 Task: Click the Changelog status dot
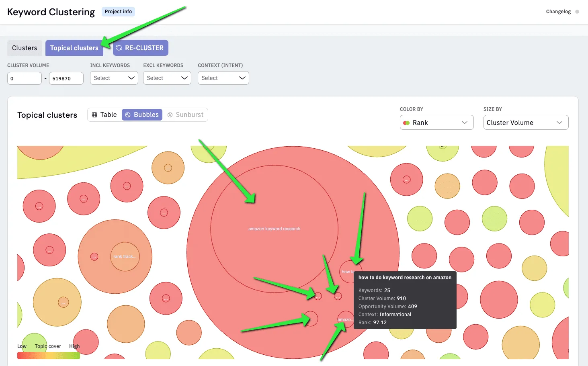[x=577, y=12]
